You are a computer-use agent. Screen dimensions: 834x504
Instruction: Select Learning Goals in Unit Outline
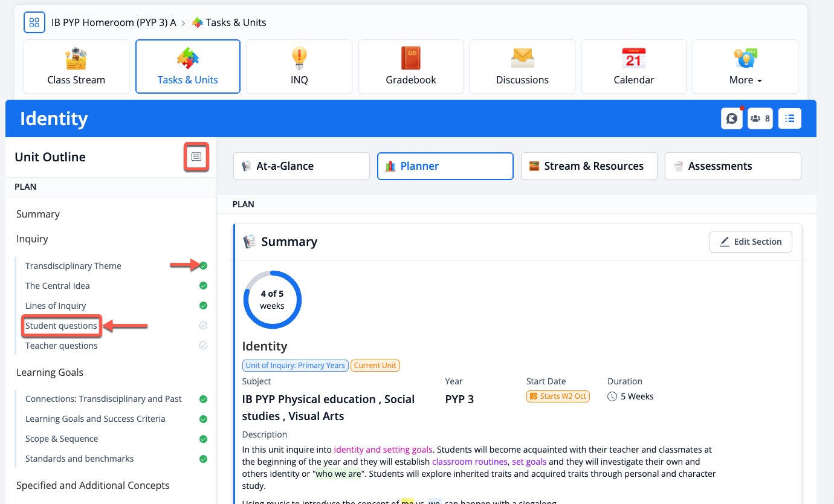pyautogui.click(x=50, y=373)
